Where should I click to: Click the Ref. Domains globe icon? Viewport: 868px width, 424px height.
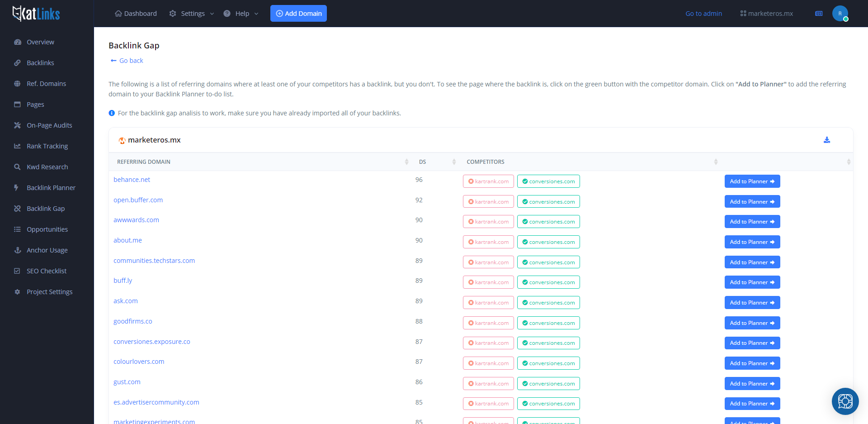[18, 84]
